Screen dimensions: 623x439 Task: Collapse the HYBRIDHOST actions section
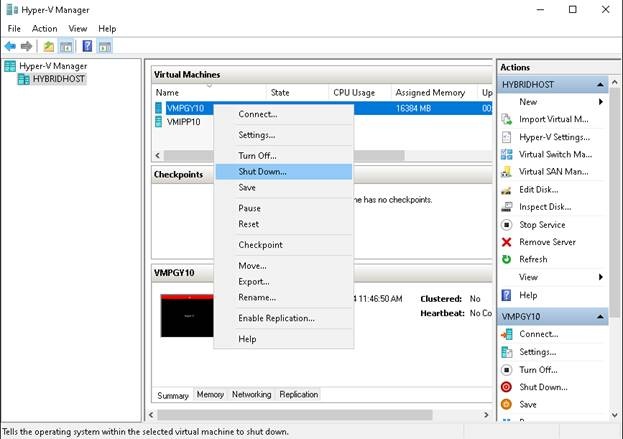coord(600,85)
